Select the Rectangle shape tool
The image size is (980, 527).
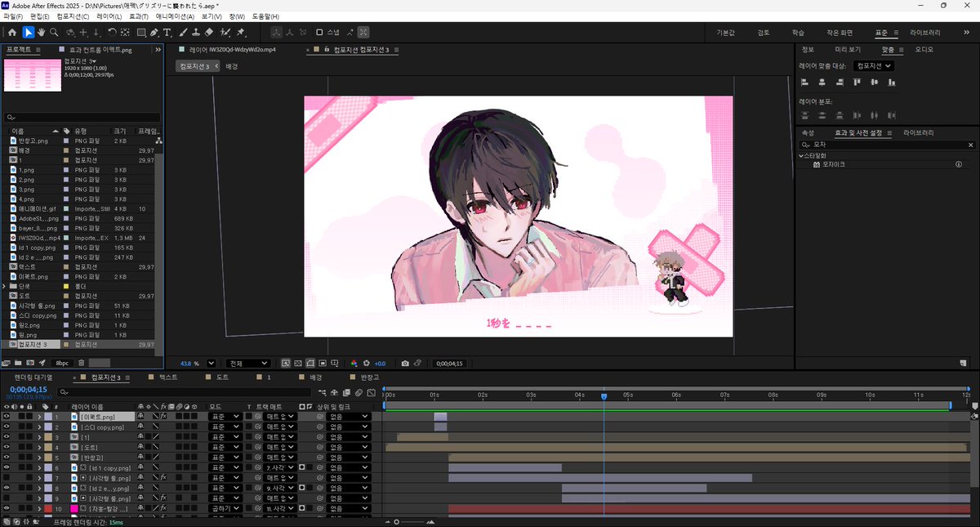pyautogui.click(x=141, y=33)
